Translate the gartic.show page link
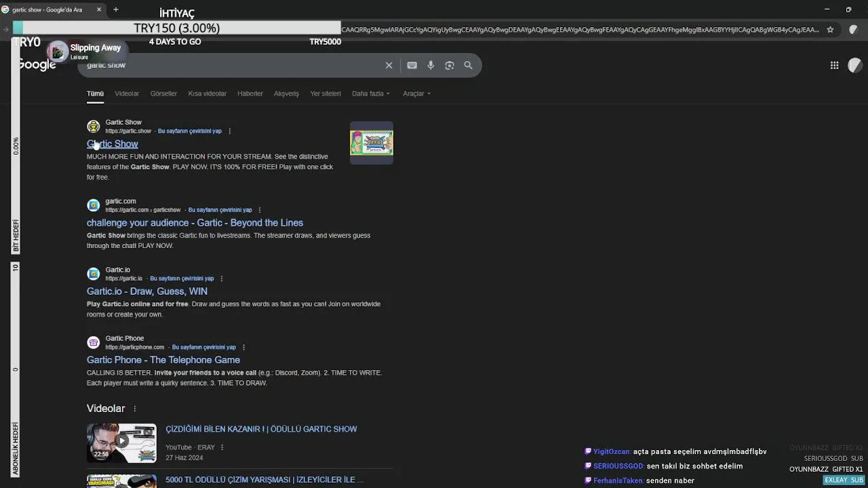The height and width of the screenshot is (488, 868). 190,131
